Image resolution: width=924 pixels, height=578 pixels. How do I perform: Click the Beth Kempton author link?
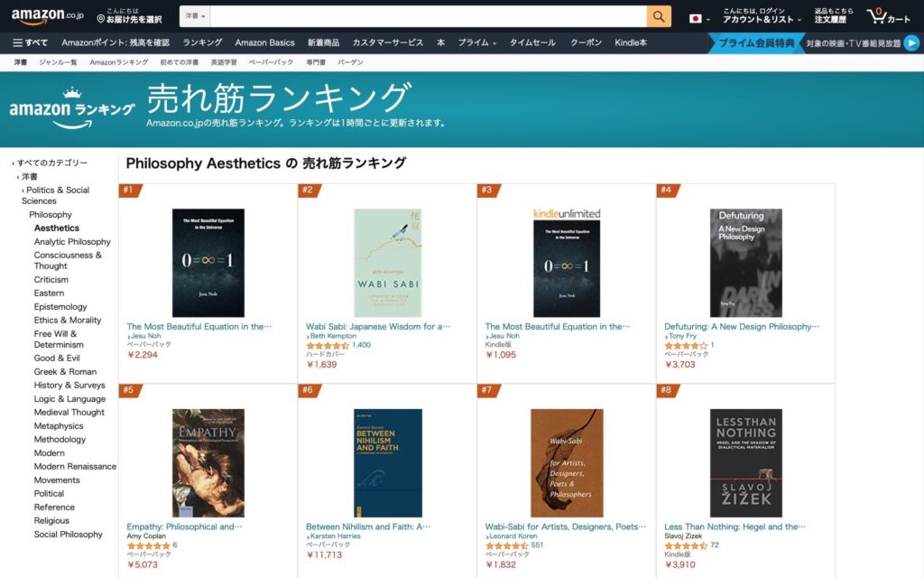click(x=333, y=336)
